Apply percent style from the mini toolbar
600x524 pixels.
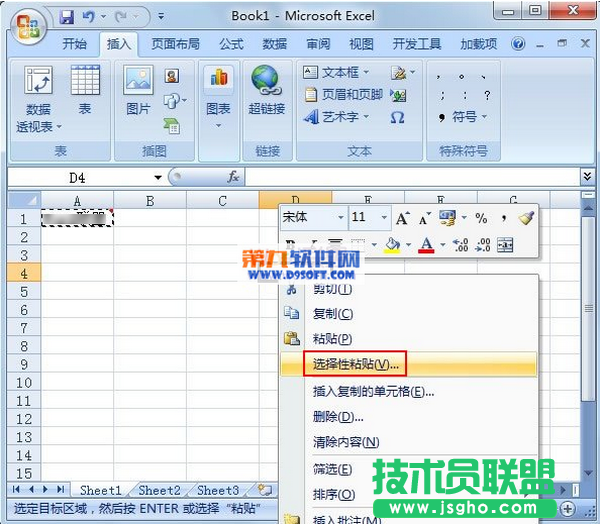click(x=480, y=218)
